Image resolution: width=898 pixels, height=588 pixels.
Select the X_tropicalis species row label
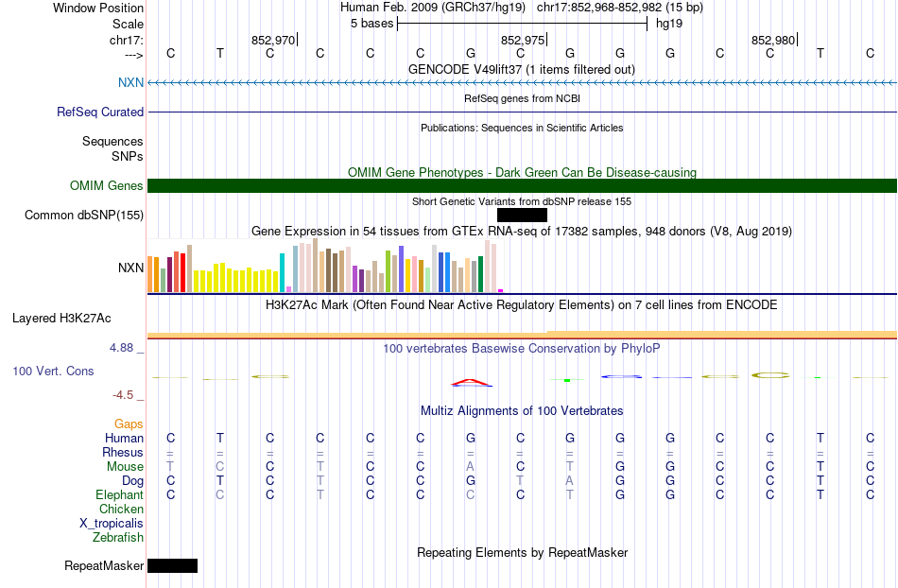(112, 524)
